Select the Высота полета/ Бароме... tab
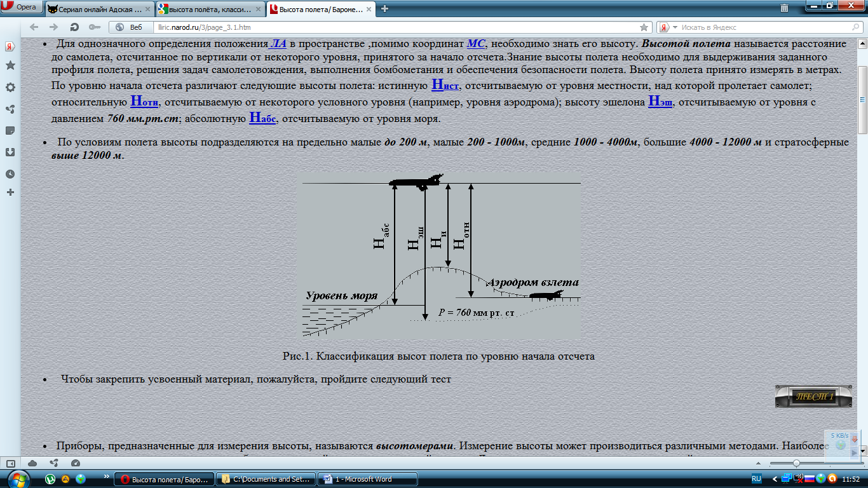This screenshot has height=488, width=868. 320,8
